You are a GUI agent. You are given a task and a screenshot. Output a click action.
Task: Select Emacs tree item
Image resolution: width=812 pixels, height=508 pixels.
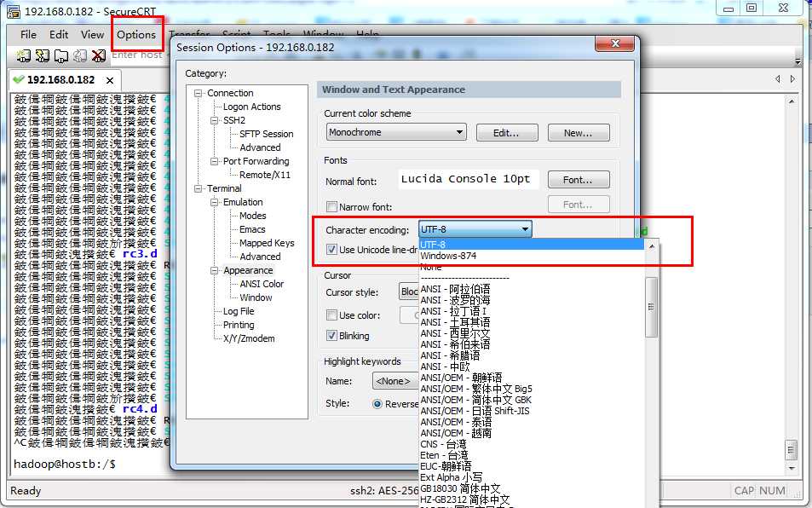pos(252,229)
